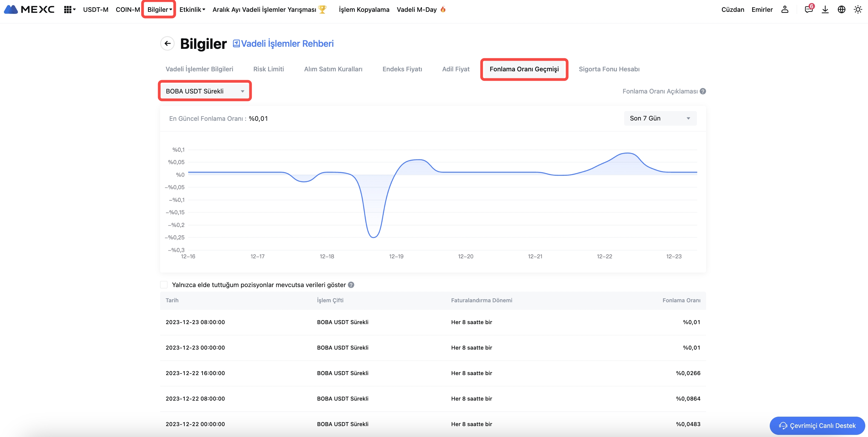Open the notifications message icon

(808, 9)
